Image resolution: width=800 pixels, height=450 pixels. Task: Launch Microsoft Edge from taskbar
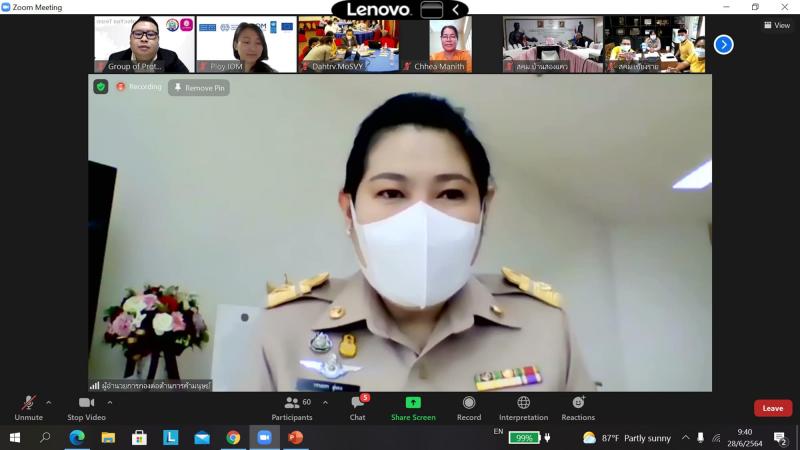pos(77,438)
